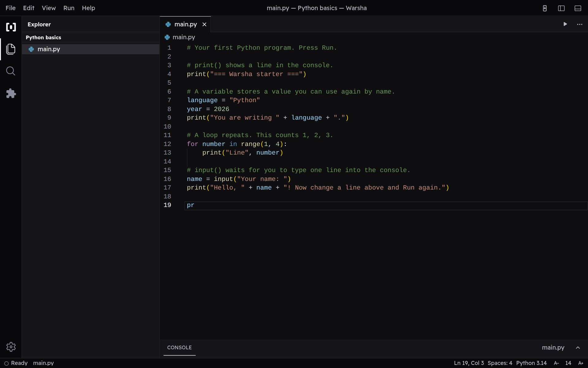Open the File menu
This screenshot has width=588, height=368.
coord(10,8)
